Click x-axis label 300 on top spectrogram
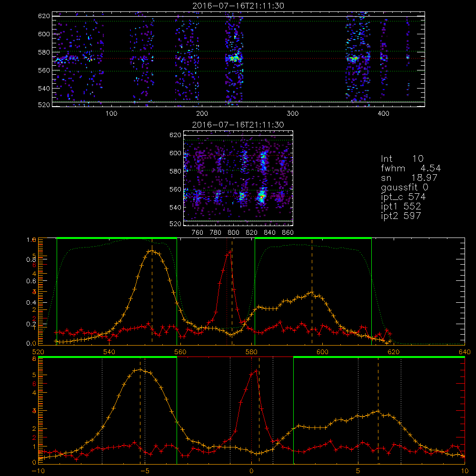Image resolution: width=476 pixels, height=476 pixels. tap(293, 114)
